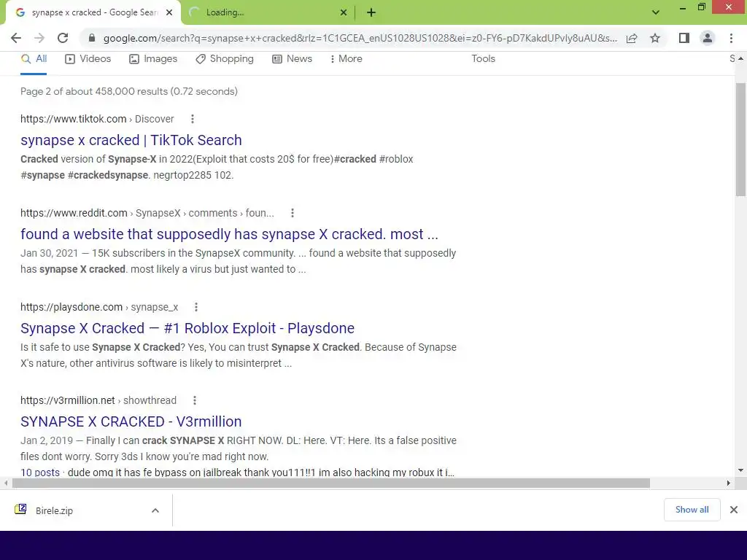Switch to the Loading tab
This screenshot has height=560, width=747.
click(x=267, y=13)
